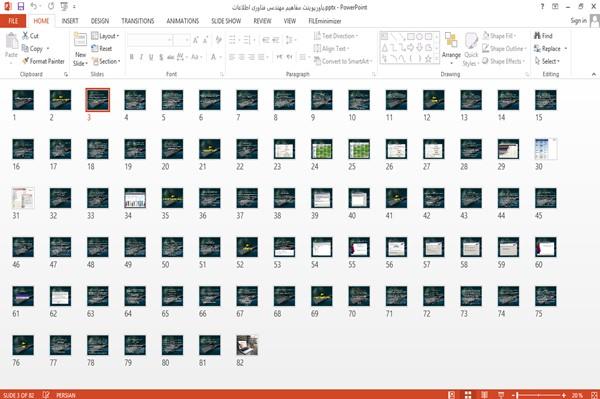The height and width of the screenshot is (399, 600).
Task: Toggle Align Left paragraph button
Action: click(232, 57)
